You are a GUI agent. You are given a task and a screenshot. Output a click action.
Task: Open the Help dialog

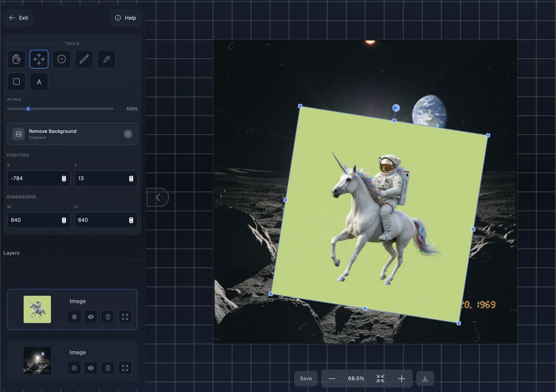pyautogui.click(x=125, y=18)
